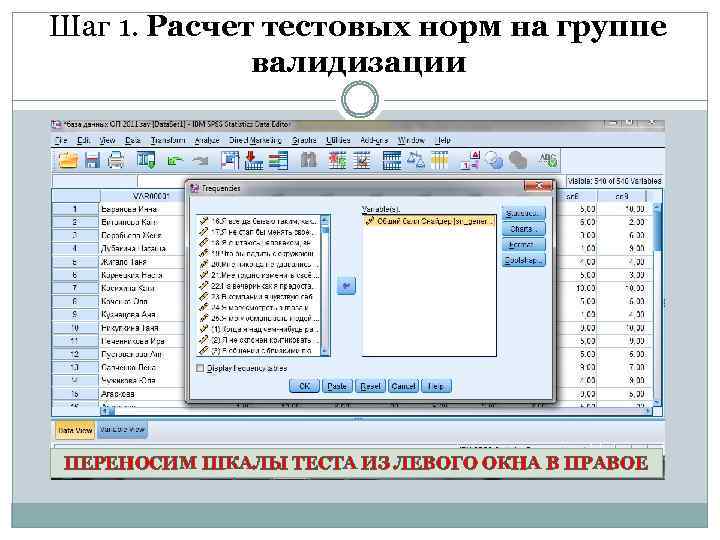The height and width of the screenshot is (540, 720).
Task: Click the Format... button
Action: [524, 244]
